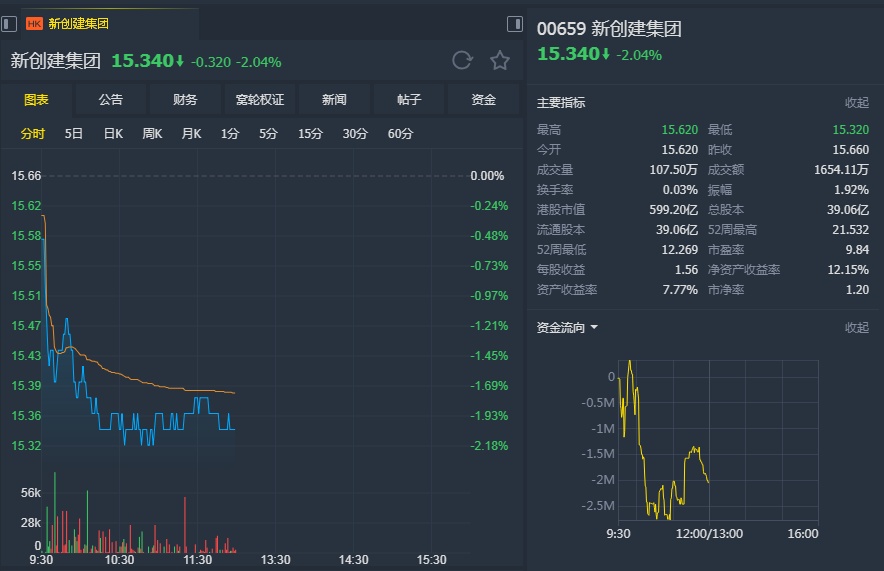Toggle the right panel layout icon
Viewport: 884px width, 571px height.
515,24
